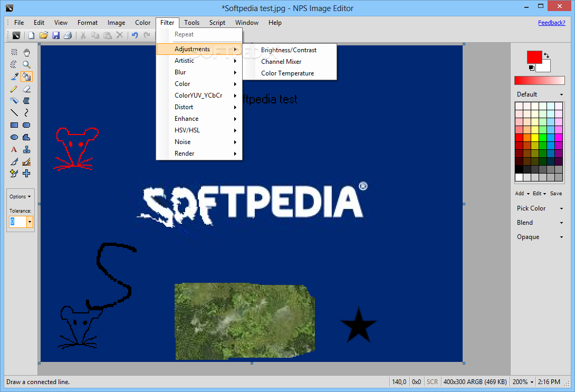Open the HSV/HSL filter submenu
Viewport: 575px width, 392px height.
pos(199,130)
